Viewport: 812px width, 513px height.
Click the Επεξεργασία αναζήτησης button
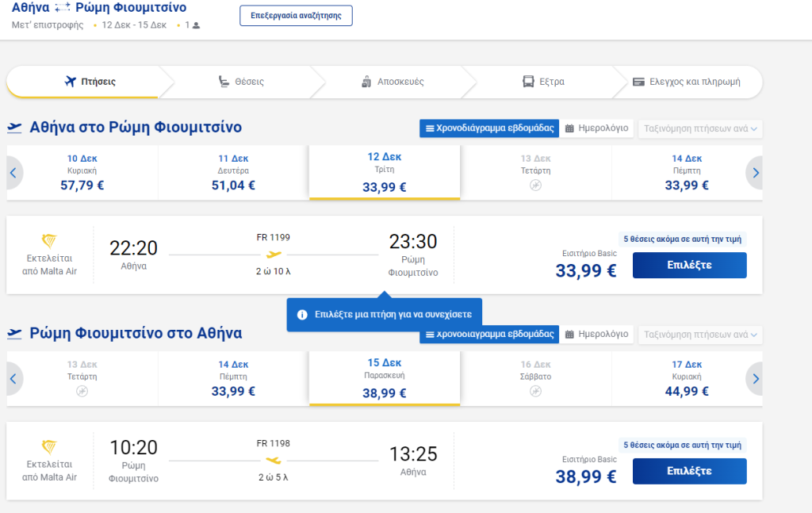click(x=296, y=16)
